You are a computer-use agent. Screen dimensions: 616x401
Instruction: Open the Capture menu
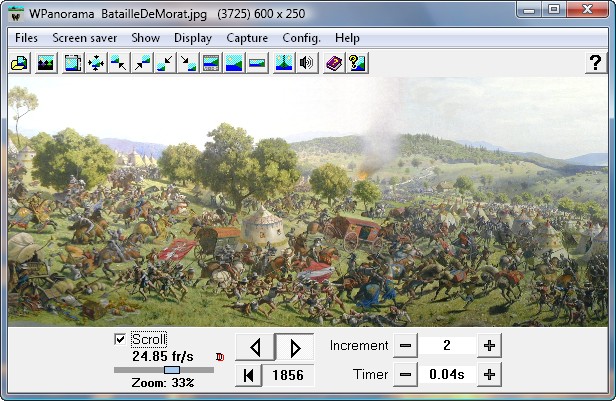[x=247, y=38]
